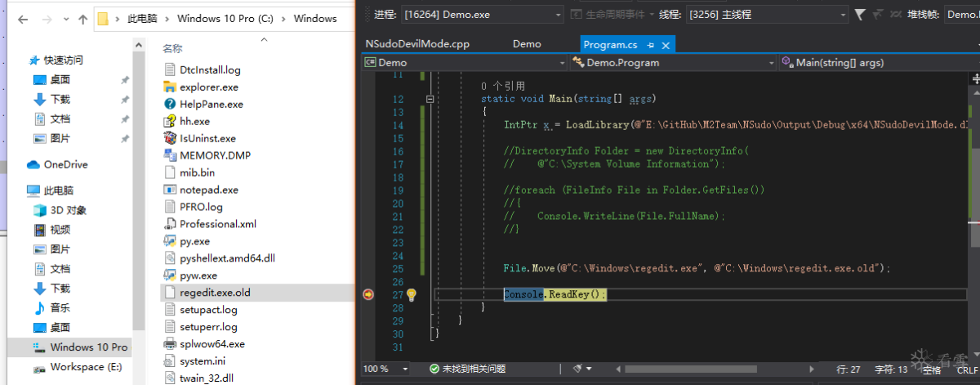Click the Explorer forward arrow
Screen dimensions: 980x385
(47, 18)
